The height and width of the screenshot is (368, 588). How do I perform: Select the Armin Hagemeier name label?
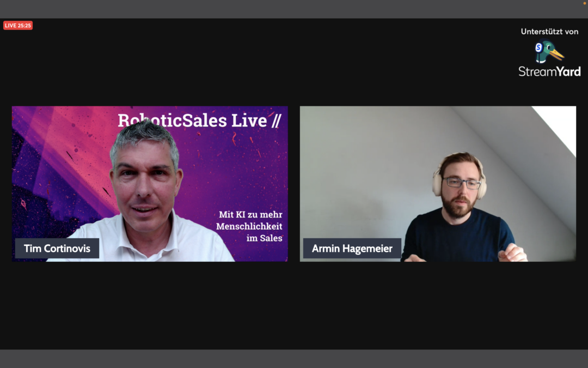pos(352,248)
